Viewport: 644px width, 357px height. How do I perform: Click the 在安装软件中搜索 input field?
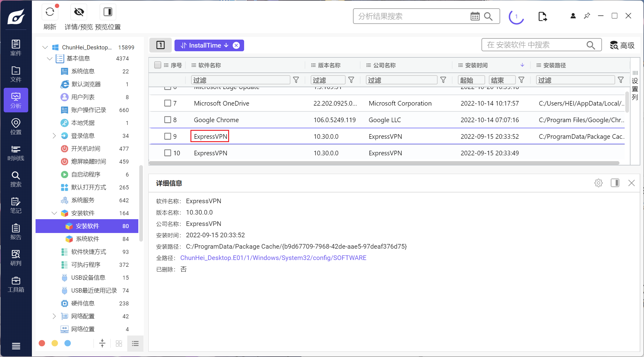(542, 45)
